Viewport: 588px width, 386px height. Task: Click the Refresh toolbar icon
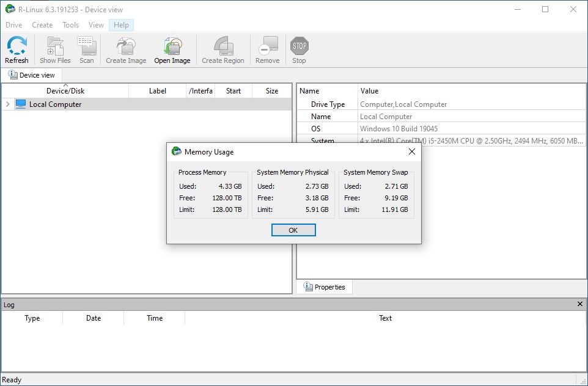[17, 46]
